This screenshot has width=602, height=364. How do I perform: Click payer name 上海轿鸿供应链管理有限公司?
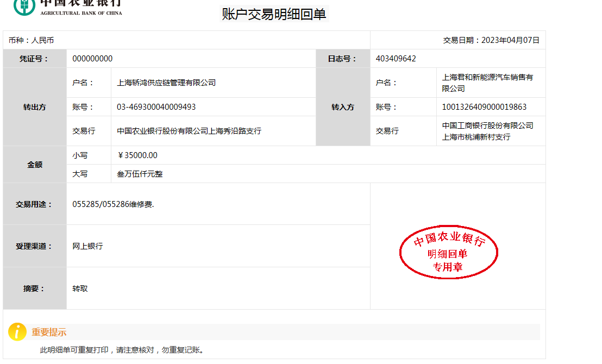click(x=166, y=83)
